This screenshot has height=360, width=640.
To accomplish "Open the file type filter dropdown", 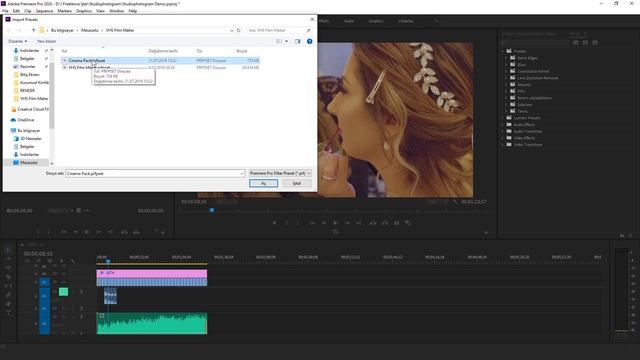I will pyautogui.click(x=280, y=173).
